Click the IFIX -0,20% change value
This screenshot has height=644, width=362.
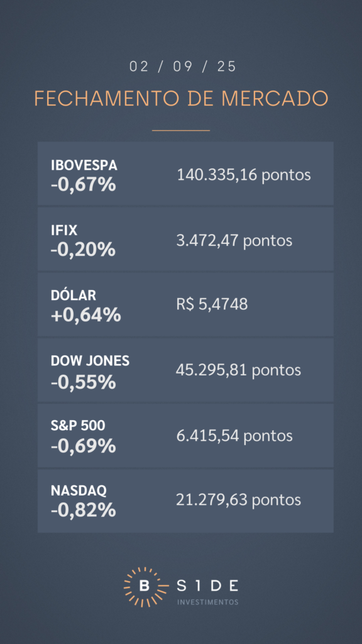click(83, 249)
